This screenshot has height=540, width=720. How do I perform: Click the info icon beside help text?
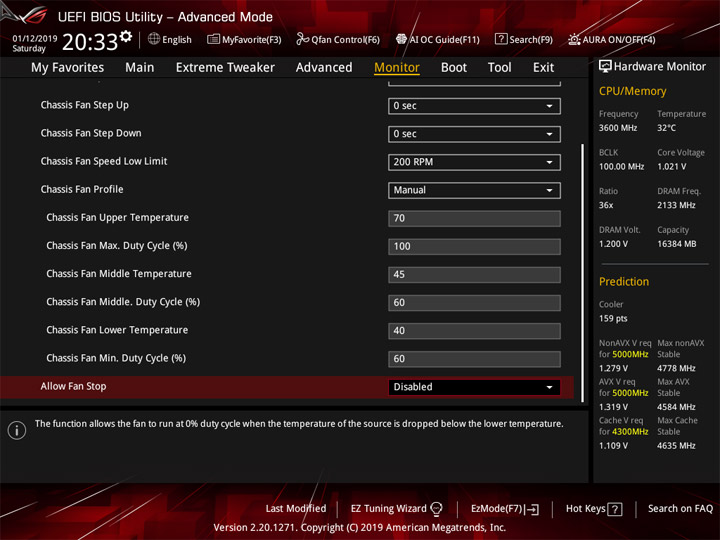[x=17, y=430]
